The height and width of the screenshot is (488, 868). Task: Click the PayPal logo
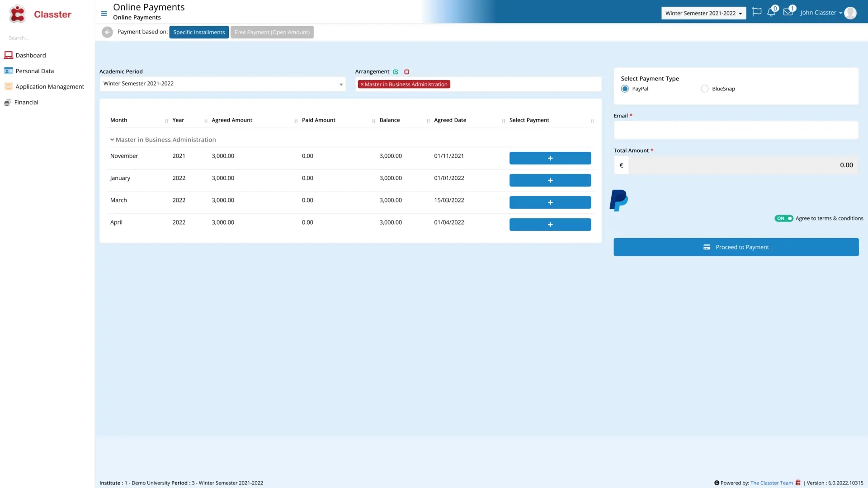tap(618, 201)
